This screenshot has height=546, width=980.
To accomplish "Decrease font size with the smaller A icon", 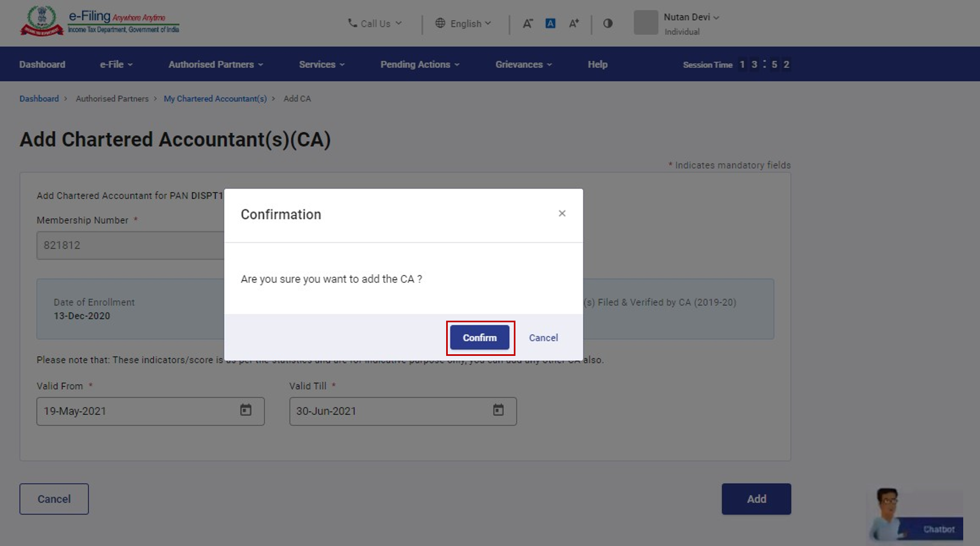I will coord(527,23).
